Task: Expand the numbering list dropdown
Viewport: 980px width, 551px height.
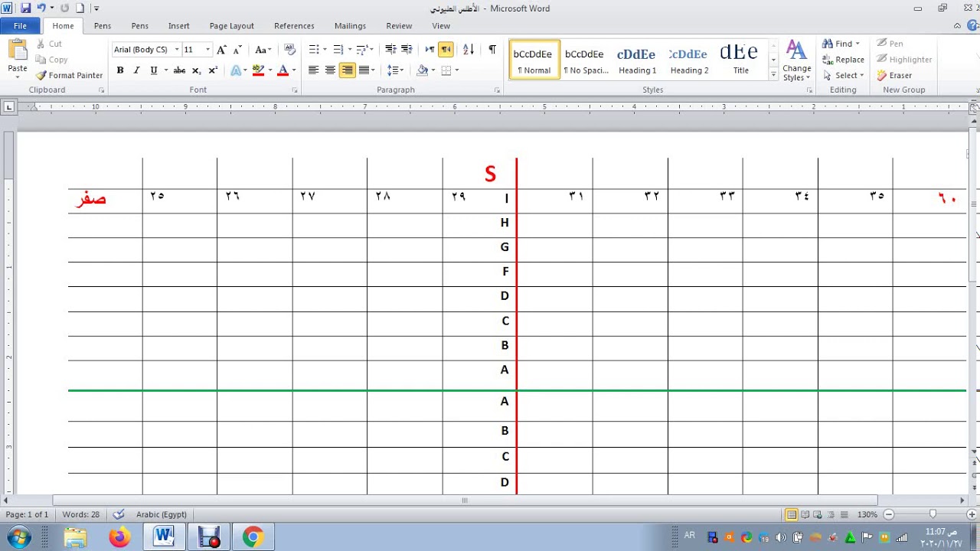Action: pos(350,50)
